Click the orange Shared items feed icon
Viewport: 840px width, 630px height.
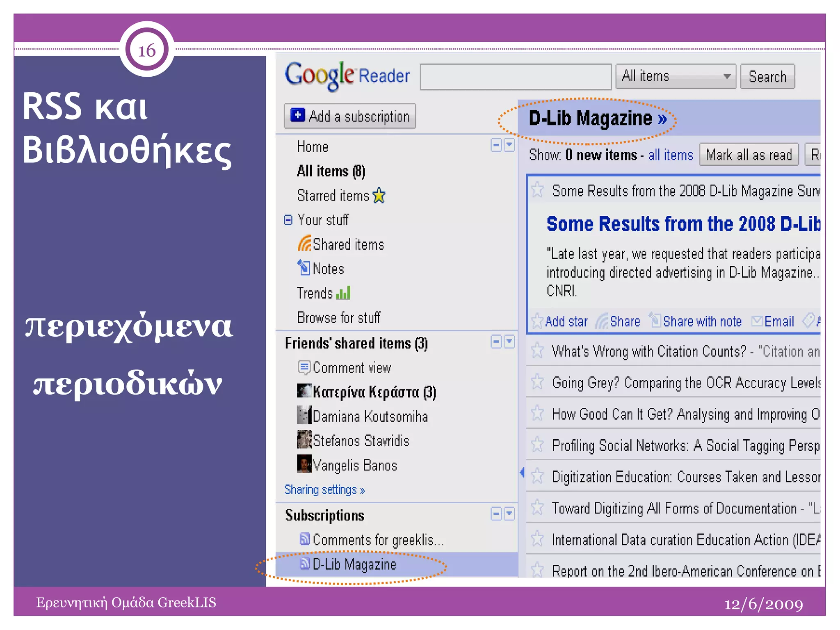304,243
